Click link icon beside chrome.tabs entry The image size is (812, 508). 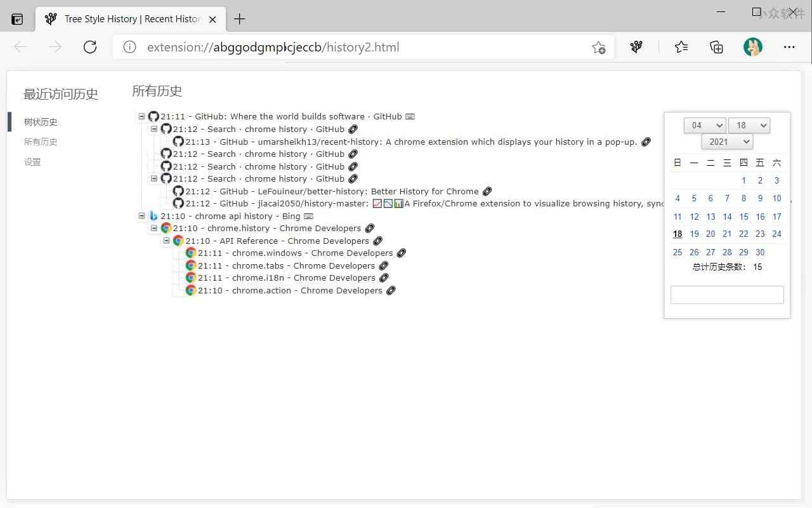(x=383, y=265)
